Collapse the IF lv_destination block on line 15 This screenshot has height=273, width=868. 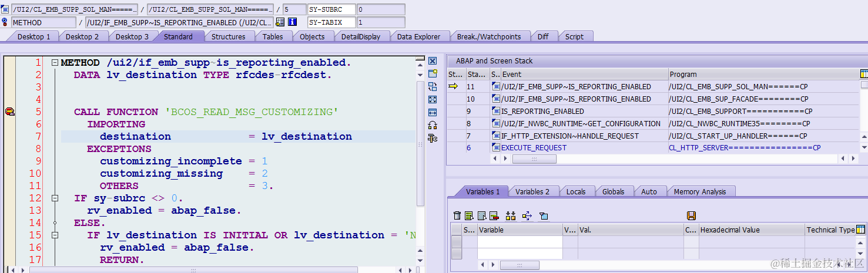(55, 235)
